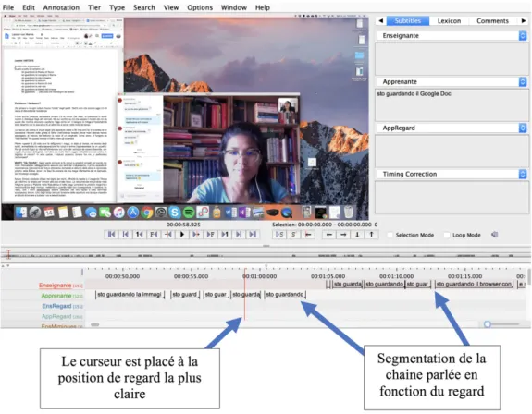Adjust the timeline zoom slider
532x414 pixels.
(x=488, y=324)
